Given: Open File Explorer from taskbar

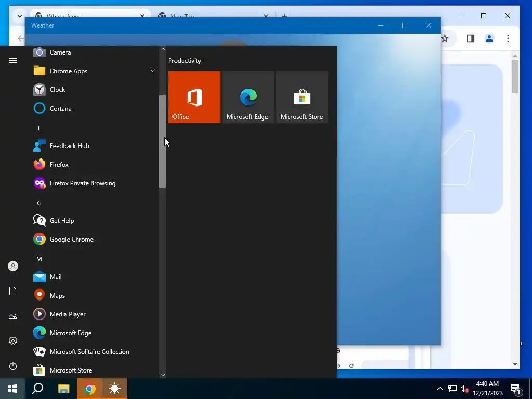Looking at the screenshot, I should [x=63, y=389].
